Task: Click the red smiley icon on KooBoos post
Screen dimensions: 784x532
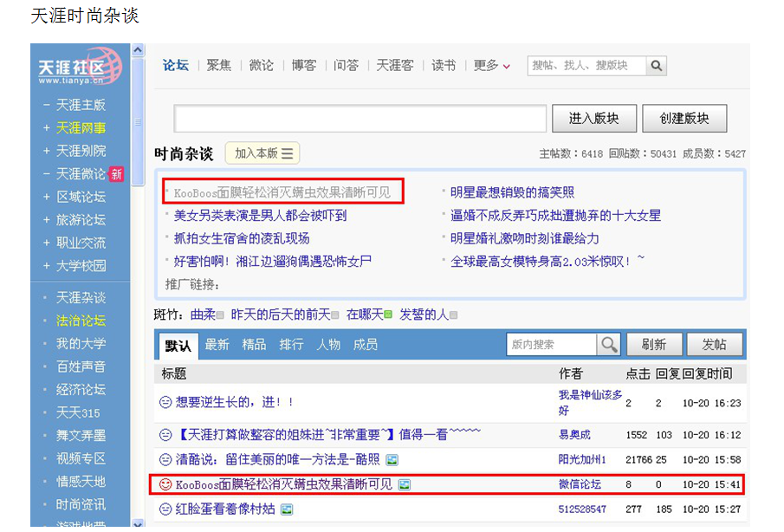Action: [165, 484]
